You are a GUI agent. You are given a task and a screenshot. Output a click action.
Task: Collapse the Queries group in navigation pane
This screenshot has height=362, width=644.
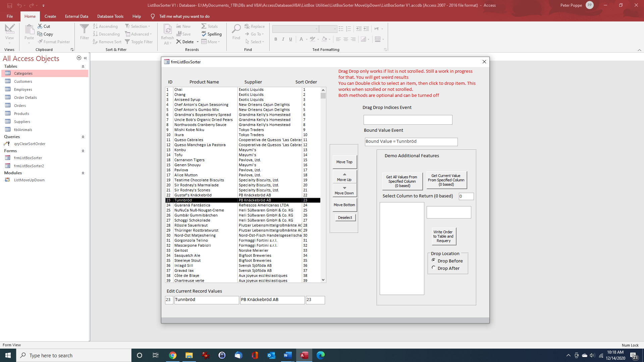83,137
